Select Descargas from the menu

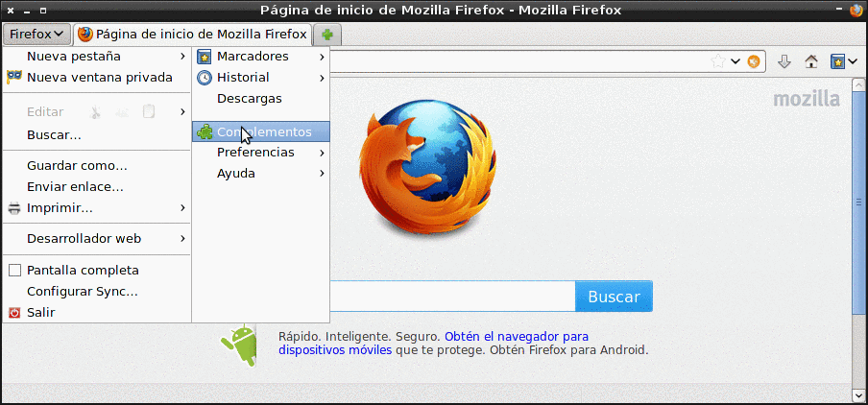click(x=261, y=99)
